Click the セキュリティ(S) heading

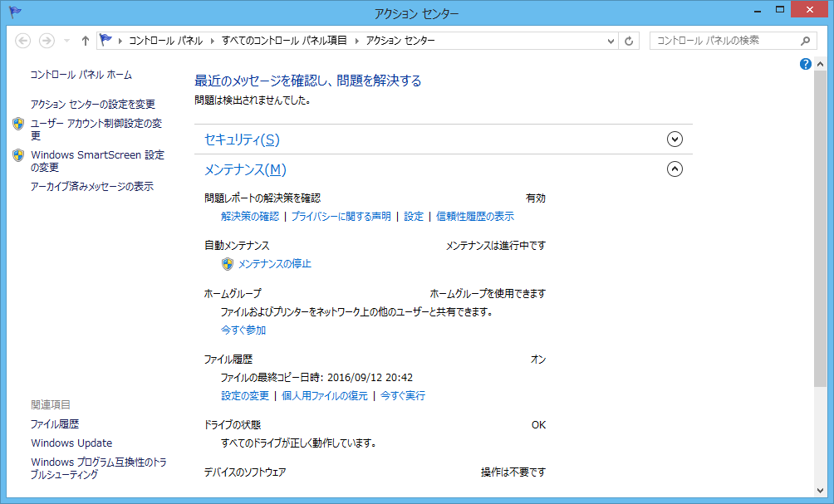242,139
